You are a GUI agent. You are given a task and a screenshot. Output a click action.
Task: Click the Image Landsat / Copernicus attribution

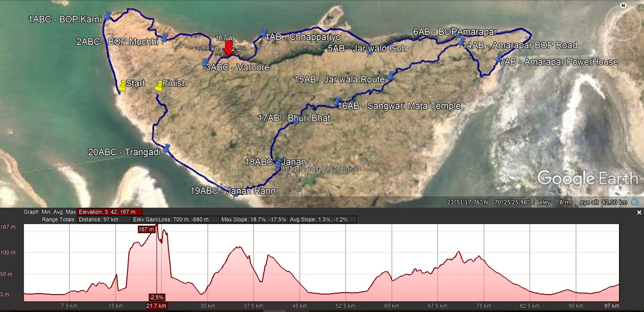point(321,169)
